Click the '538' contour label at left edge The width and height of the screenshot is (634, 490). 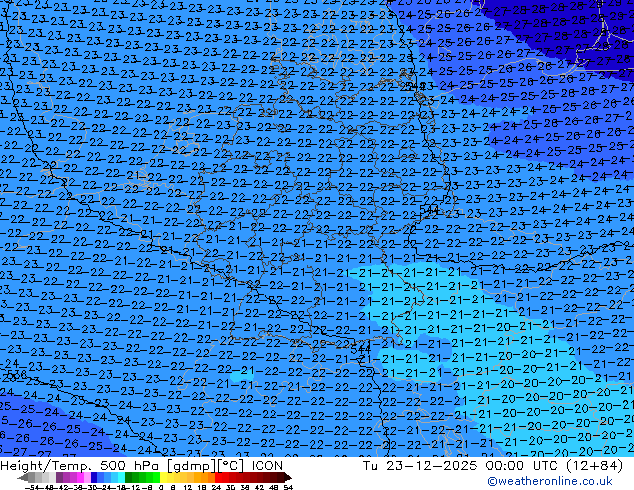click(x=15, y=376)
